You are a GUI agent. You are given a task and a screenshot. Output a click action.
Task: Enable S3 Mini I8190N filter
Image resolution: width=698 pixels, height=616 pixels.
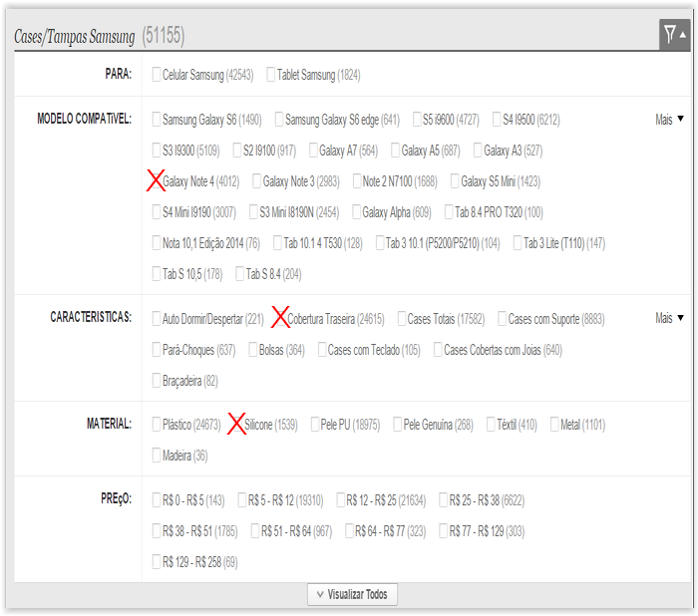(x=253, y=212)
